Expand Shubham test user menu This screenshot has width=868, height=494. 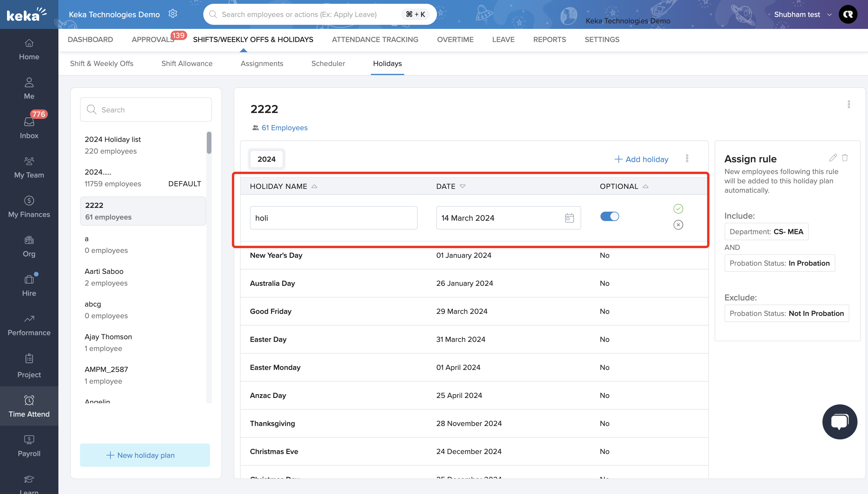pos(829,15)
